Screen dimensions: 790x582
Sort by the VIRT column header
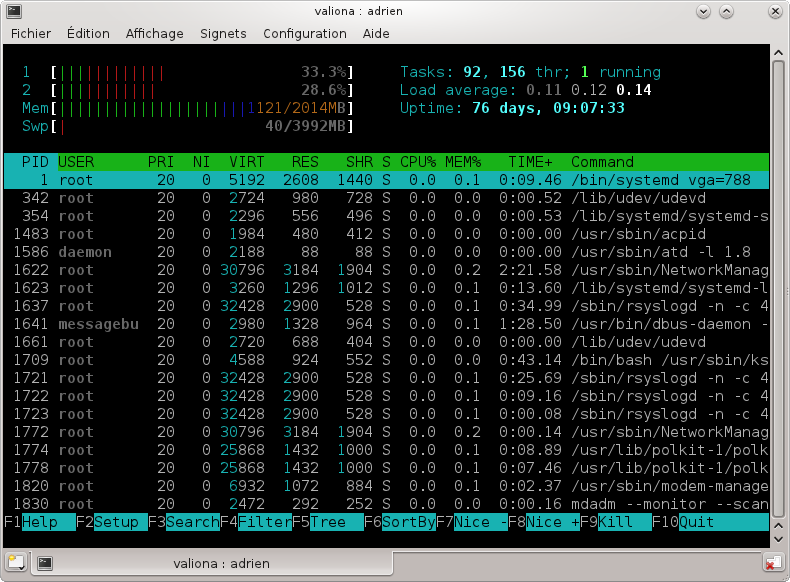pos(246,162)
